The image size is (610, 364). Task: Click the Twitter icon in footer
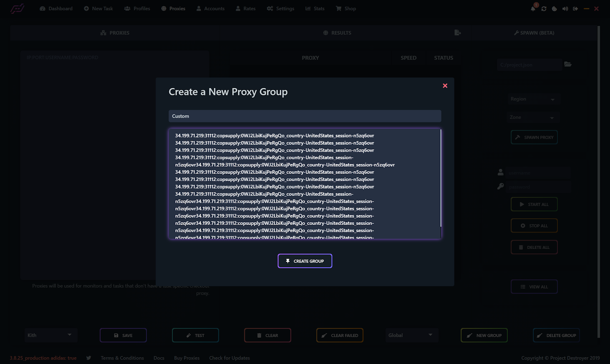click(89, 358)
